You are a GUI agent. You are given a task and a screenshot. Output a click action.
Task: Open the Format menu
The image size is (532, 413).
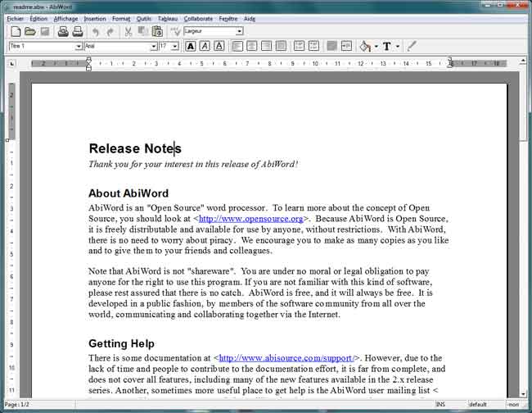121,19
